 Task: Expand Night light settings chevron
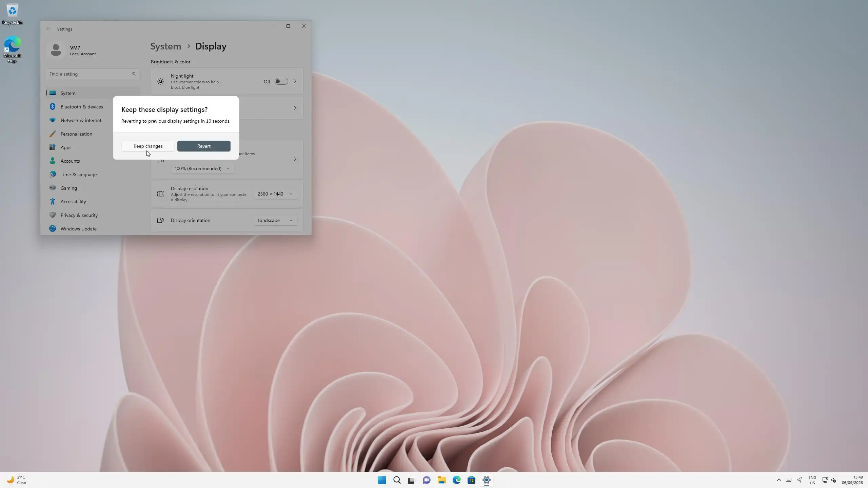(x=295, y=81)
